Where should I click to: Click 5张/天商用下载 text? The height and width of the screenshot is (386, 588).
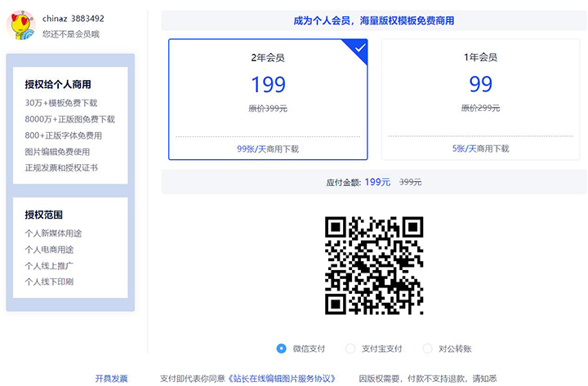[x=480, y=149]
